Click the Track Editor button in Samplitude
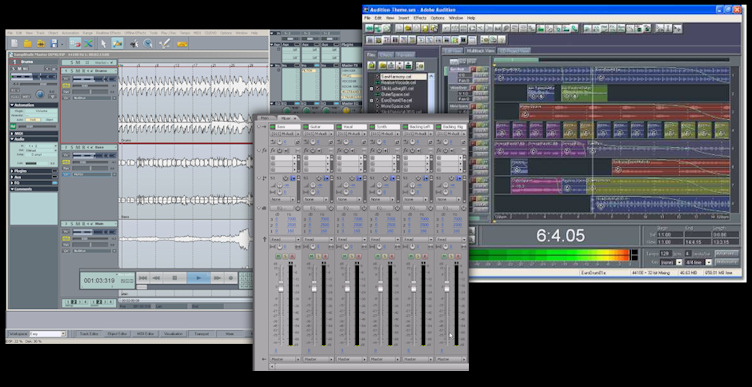The image size is (752, 387). (89, 333)
